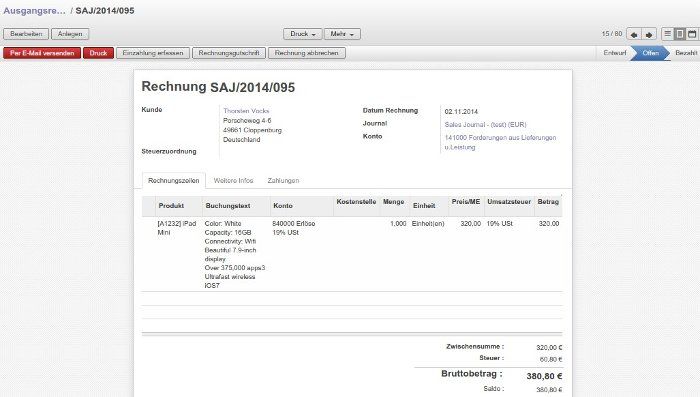Expand the Mehr dropdown menu
This screenshot has width=700, height=397.
coord(342,34)
